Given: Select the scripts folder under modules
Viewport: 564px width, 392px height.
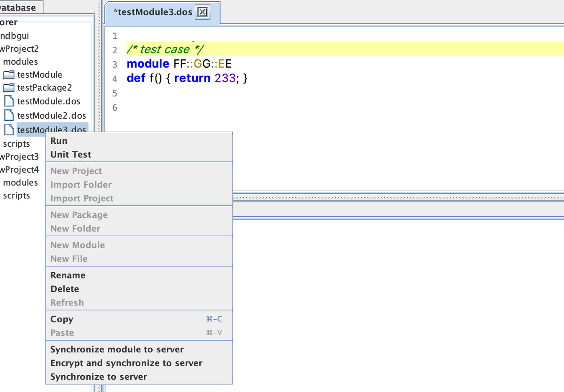Looking at the screenshot, I should [16, 144].
